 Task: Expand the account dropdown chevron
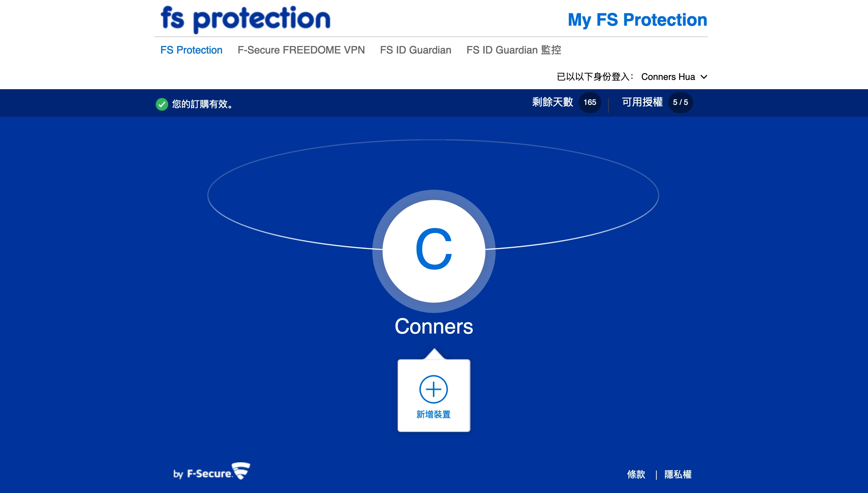pos(704,77)
